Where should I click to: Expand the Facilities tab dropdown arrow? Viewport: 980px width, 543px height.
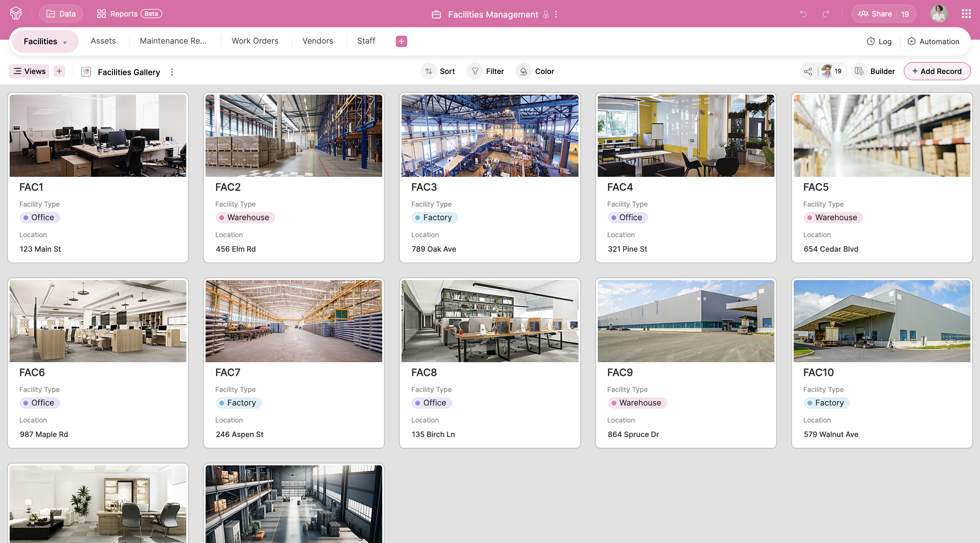pyautogui.click(x=65, y=42)
